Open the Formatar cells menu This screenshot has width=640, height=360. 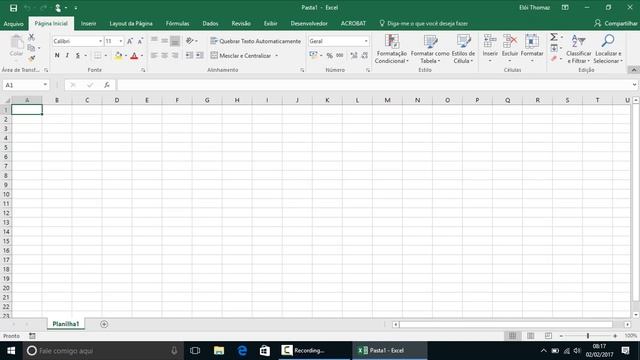click(532, 49)
